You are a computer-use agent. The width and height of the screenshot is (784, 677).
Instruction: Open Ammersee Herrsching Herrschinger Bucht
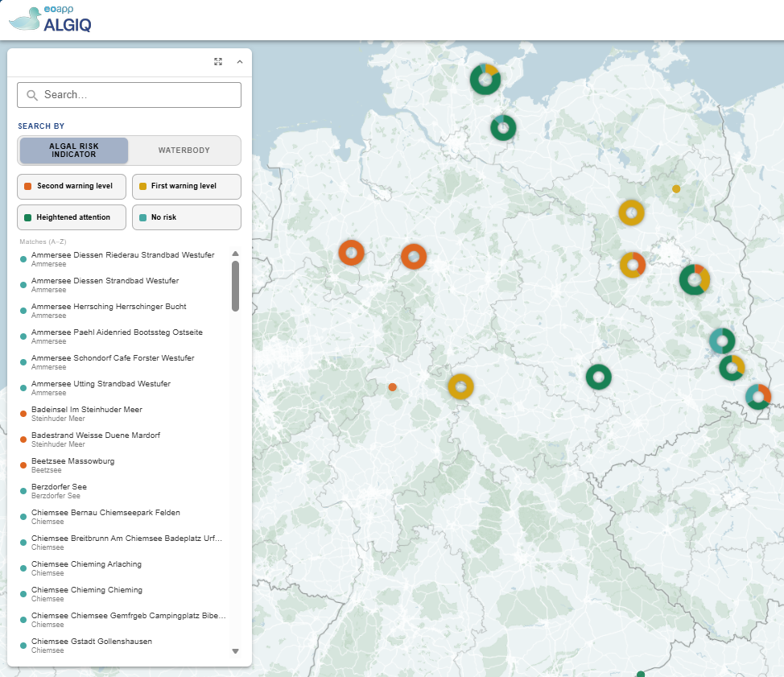(x=123, y=311)
